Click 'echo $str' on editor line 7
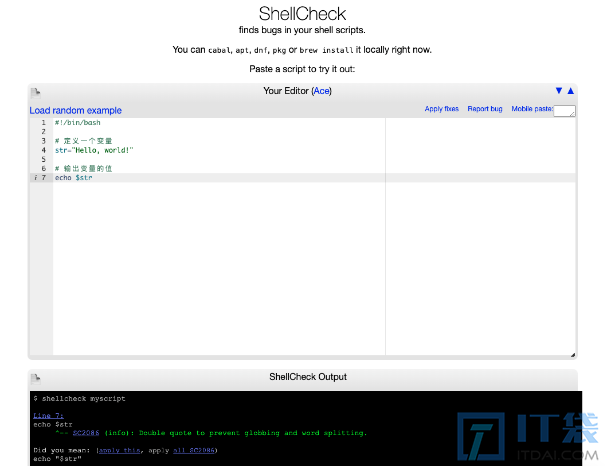 (74, 178)
